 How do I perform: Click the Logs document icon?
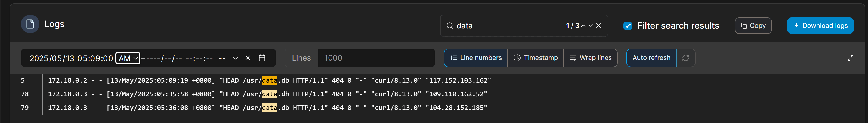point(30,24)
